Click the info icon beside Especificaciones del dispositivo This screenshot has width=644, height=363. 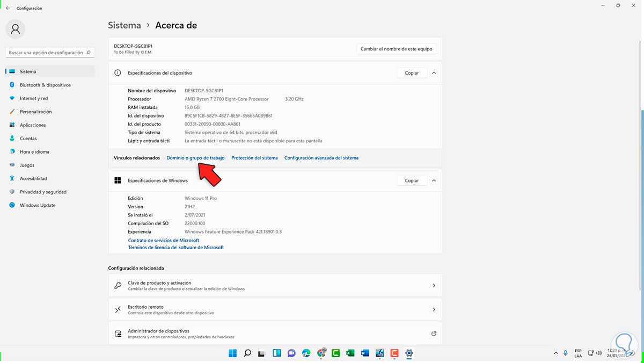coord(118,72)
